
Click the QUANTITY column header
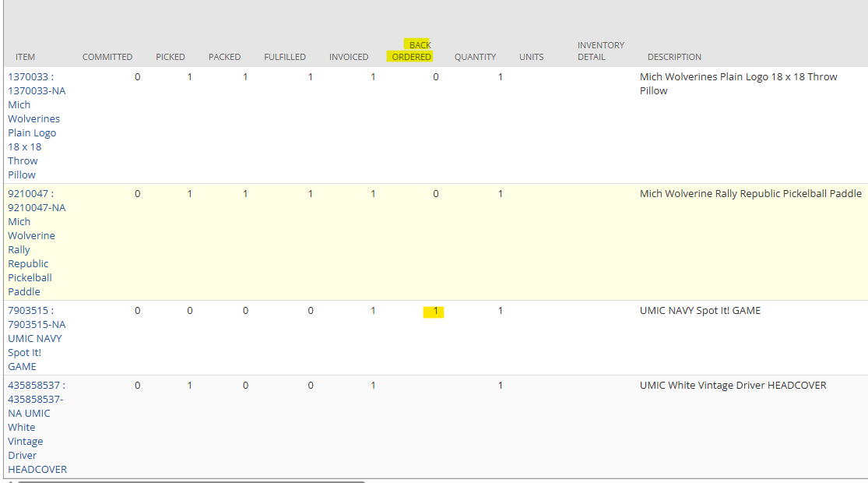(x=475, y=57)
